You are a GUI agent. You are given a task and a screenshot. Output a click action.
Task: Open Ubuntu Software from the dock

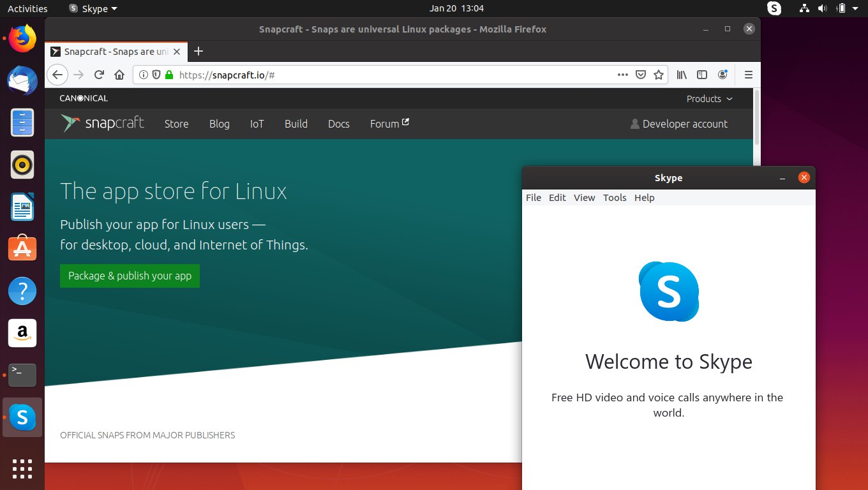click(22, 248)
